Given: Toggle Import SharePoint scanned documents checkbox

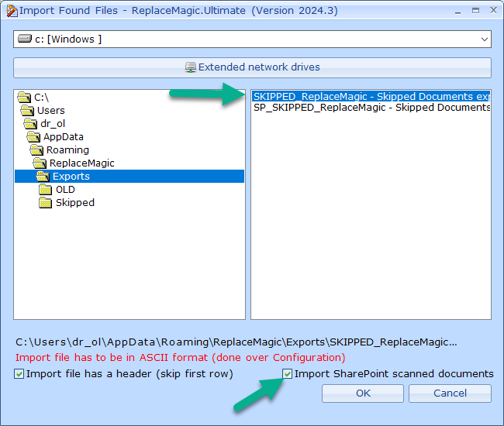Looking at the screenshot, I should (287, 374).
